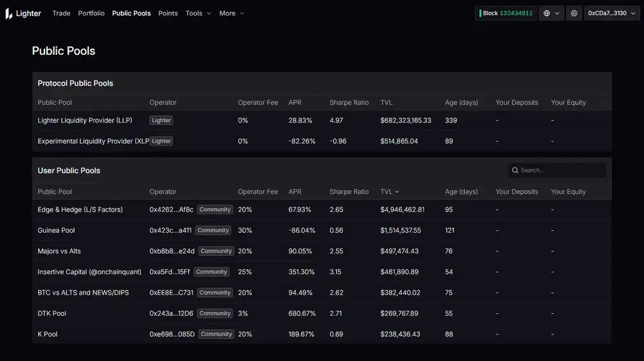The image size is (644, 361).
Task: Switch to the Portfolio page
Action: coord(91,14)
